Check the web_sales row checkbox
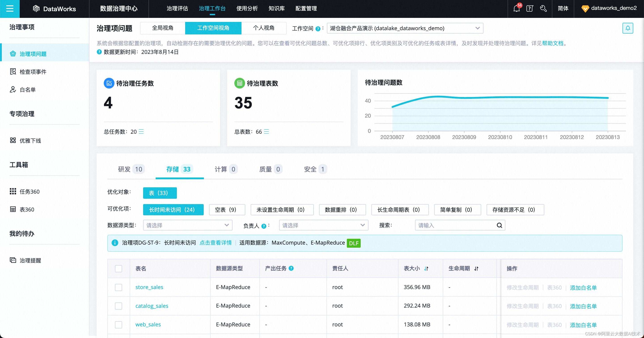644x338 pixels. (119, 325)
